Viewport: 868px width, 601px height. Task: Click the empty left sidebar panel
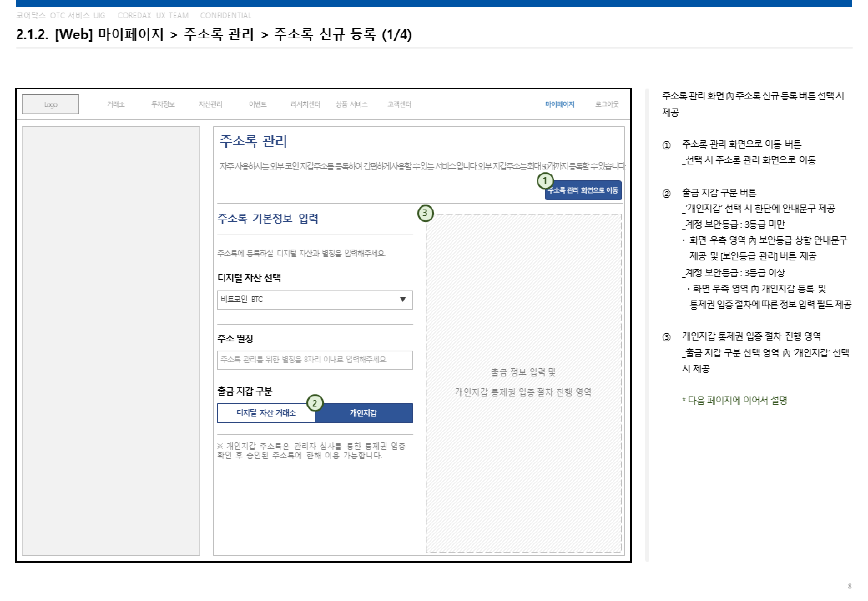(111, 341)
